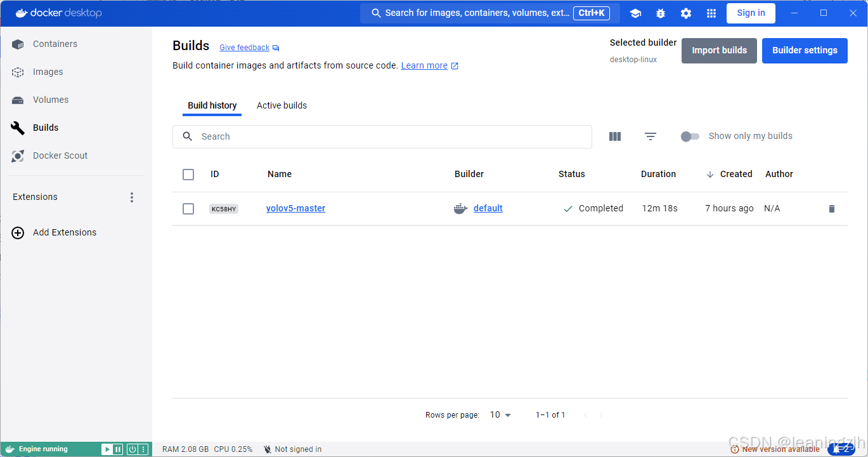Click the builds Search field
Screen dimensions: 868x457
(x=382, y=136)
